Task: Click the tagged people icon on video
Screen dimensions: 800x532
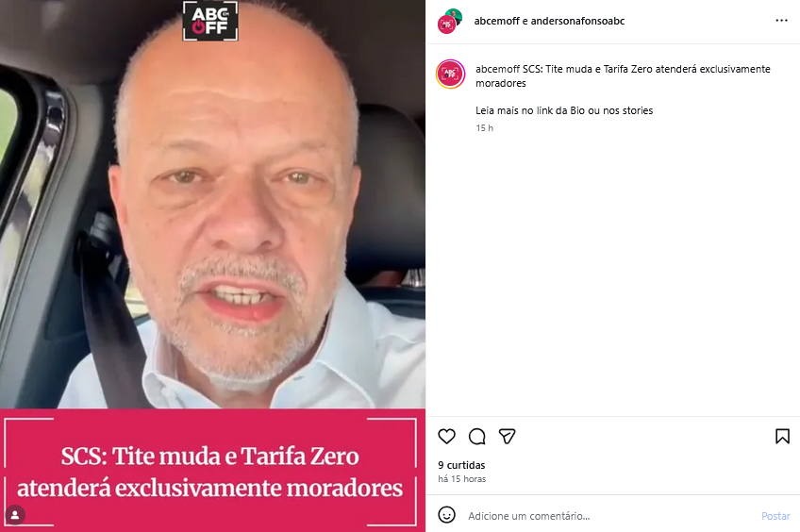Action: click(15, 515)
